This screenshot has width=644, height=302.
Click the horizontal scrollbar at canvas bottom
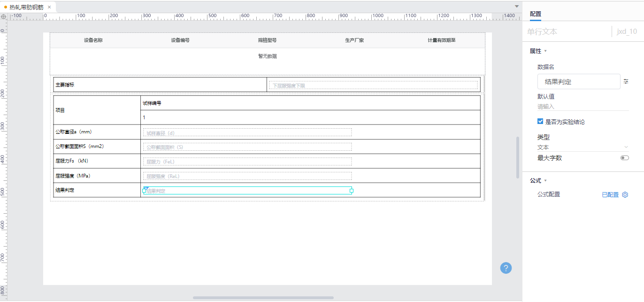click(x=263, y=297)
